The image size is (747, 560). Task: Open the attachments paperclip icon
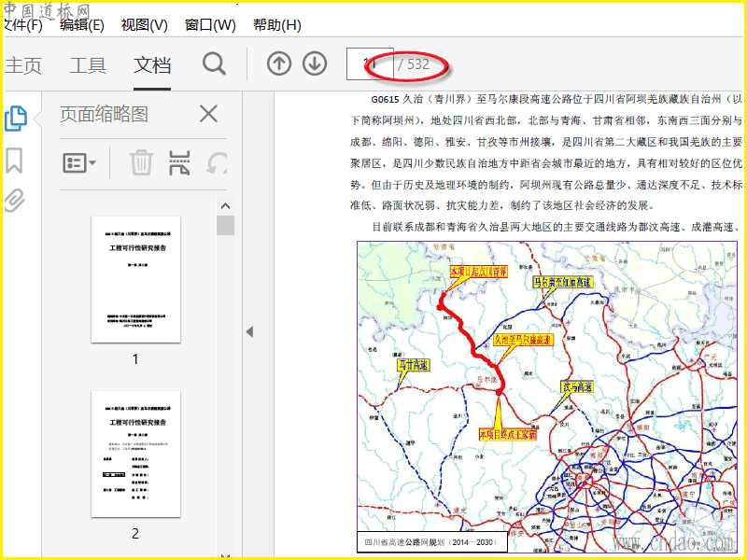14,200
